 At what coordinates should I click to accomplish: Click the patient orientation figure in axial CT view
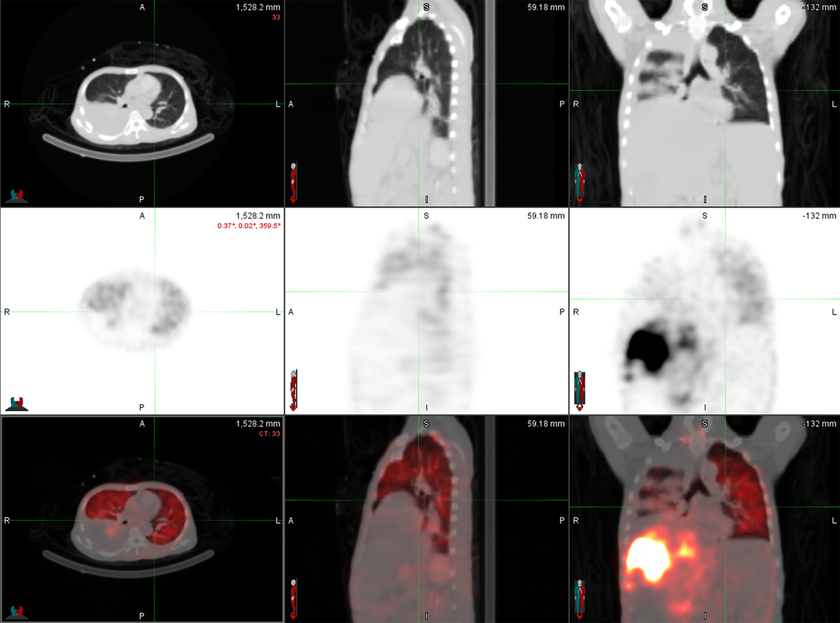tap(17, 194)
